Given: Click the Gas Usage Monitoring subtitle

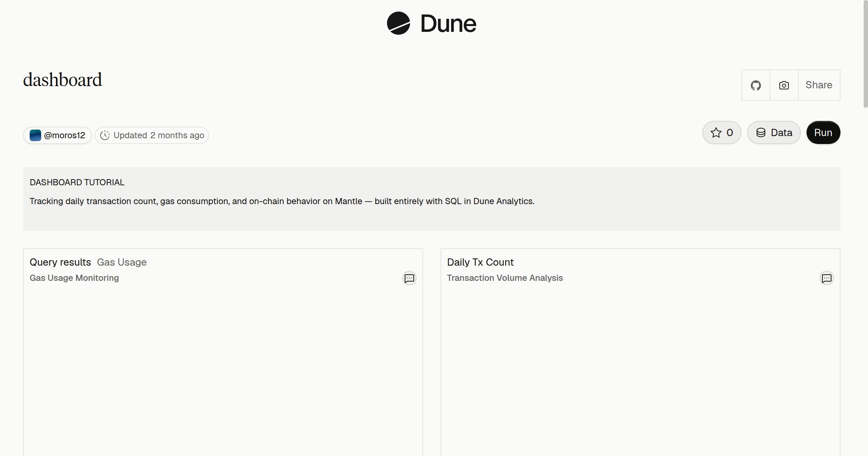Looking at the screenshot, I should tap(74, 278).
